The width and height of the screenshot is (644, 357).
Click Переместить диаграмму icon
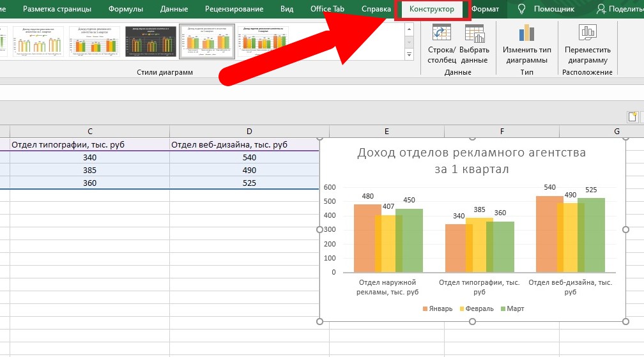point(586,33)
